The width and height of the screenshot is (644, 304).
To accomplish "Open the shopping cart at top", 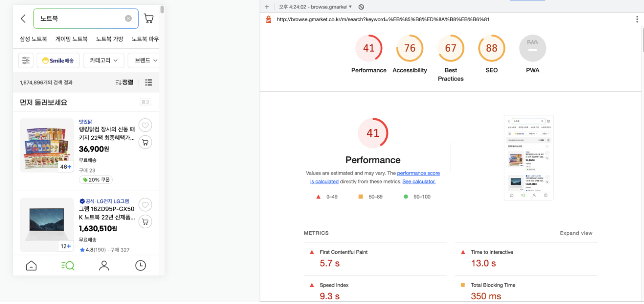I will (x=149, y=19).
